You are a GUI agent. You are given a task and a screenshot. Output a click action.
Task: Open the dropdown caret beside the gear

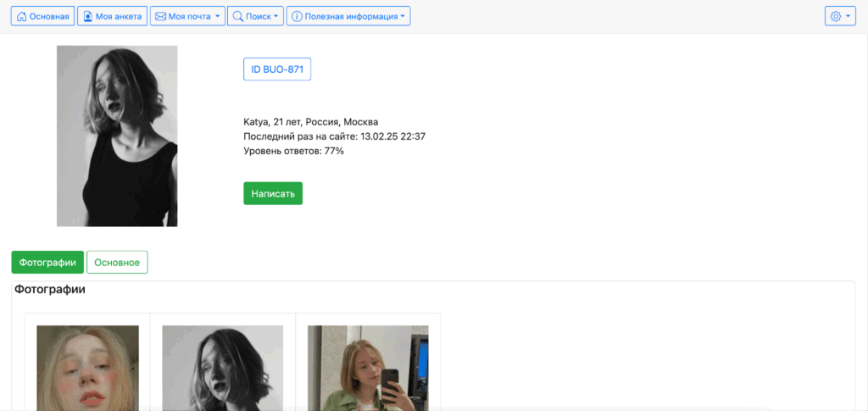point(848,16)
